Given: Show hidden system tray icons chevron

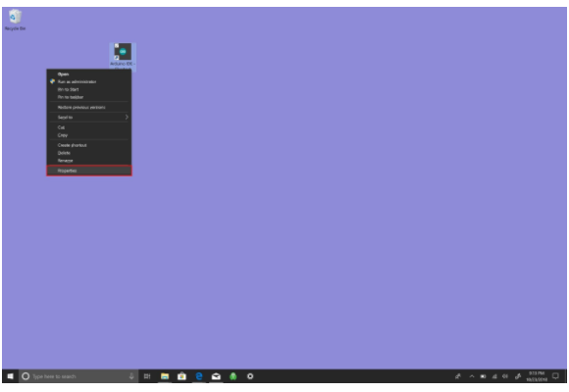Looking at the screenshot, I should point(471,376).
